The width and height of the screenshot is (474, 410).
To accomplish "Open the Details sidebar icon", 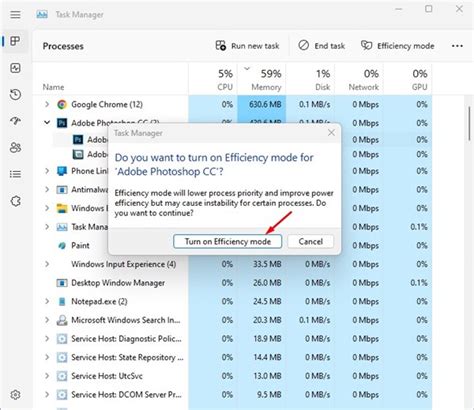I will pyautogui.click(x=15, y=174).
